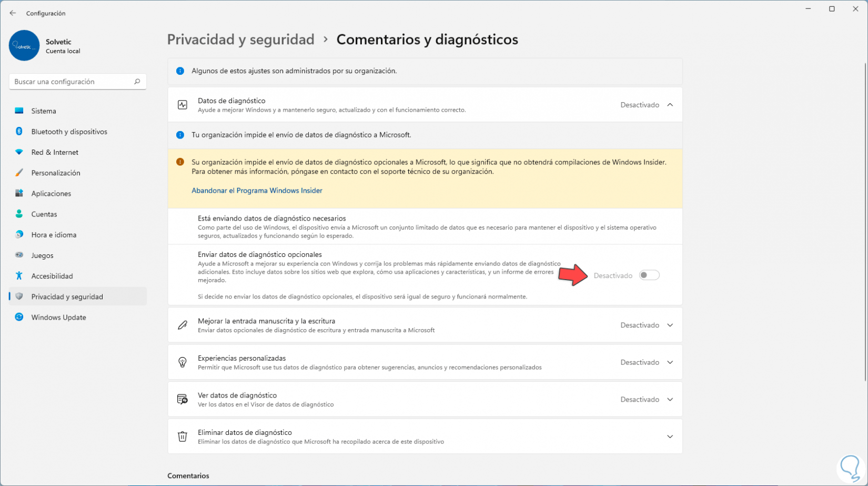Click the lightbulb icon for Experiencias personalizadas
The width and height of the screenshot is (868, 486).
[183, 362]
